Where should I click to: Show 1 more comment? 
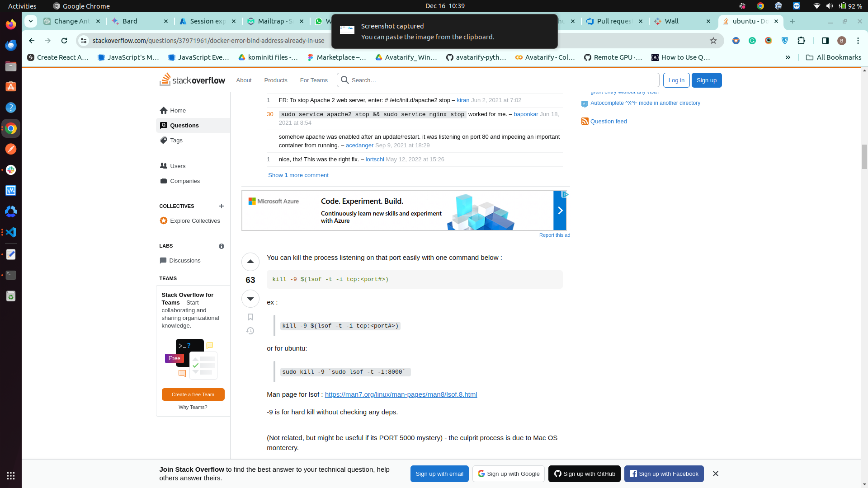[298, 175]
